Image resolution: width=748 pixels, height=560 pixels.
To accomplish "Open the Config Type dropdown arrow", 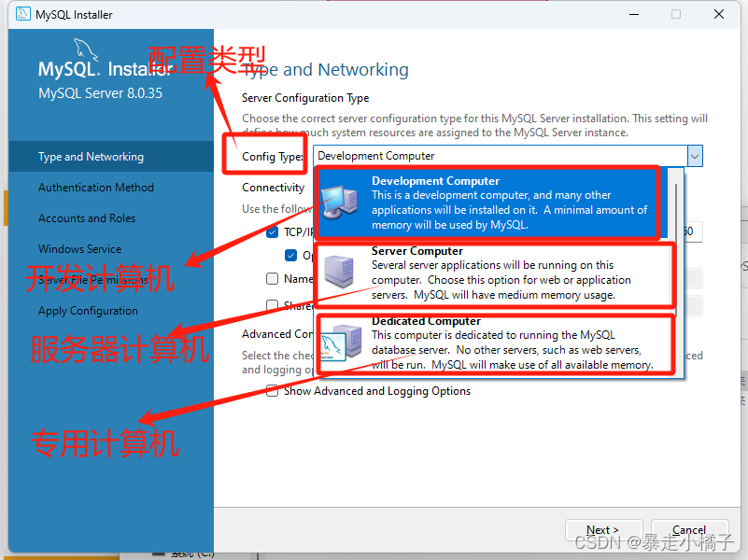I will 695,156.
